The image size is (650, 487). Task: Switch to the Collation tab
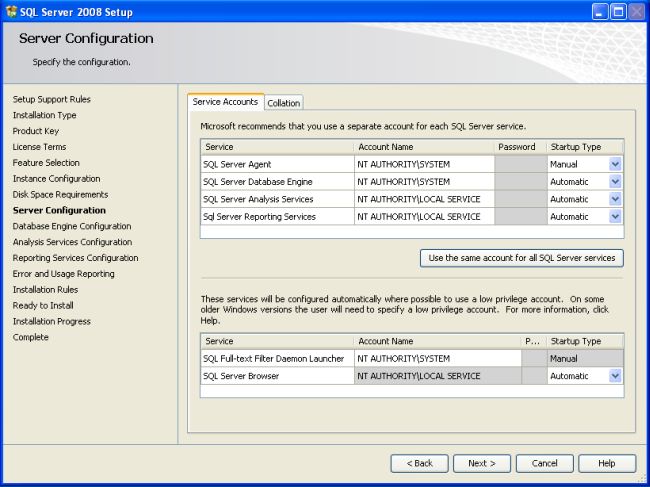[284, 103]
